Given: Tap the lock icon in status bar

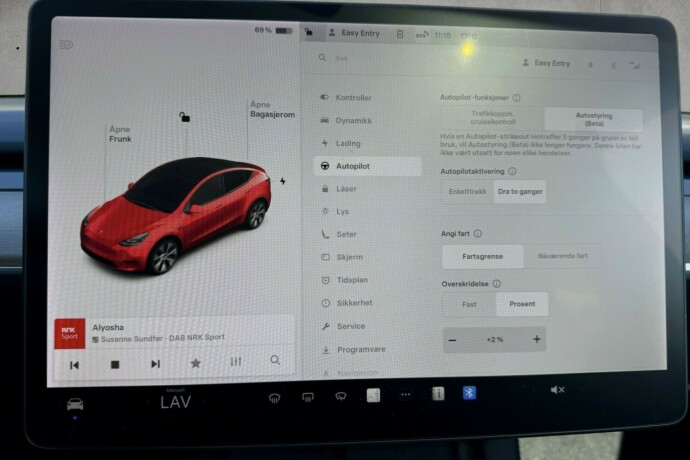Looking at the screenshot, I should (x=309, y=32).
